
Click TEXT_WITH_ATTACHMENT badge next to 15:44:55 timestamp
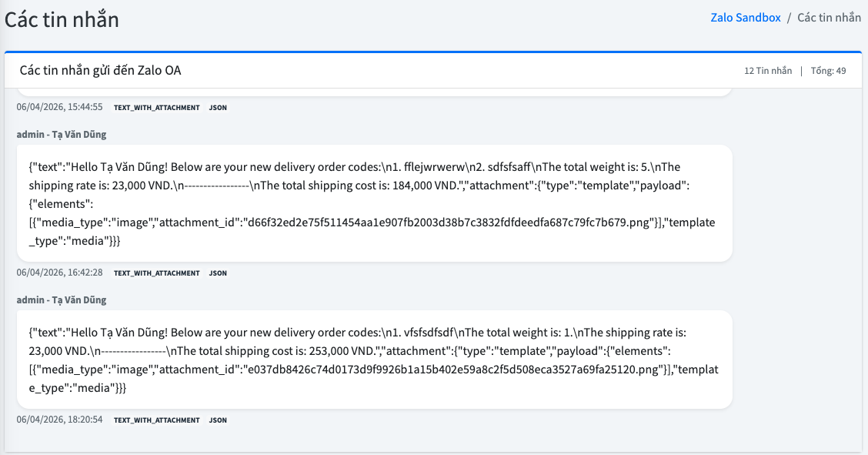pos(156,108)
